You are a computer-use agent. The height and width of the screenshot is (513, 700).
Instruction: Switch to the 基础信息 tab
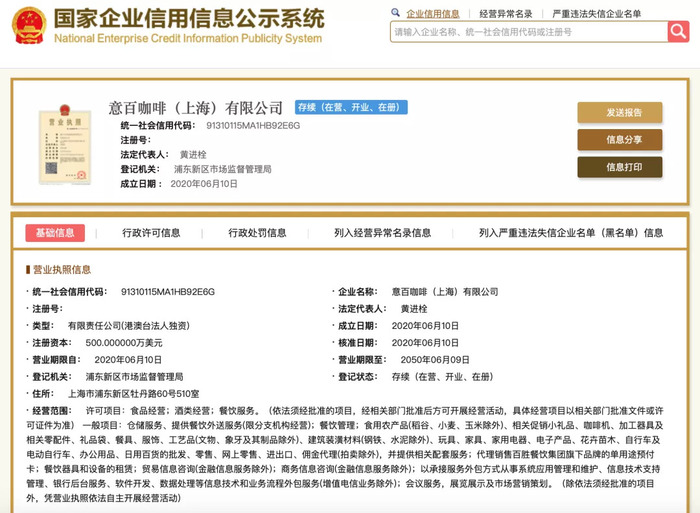pyautogui.click(x=55, y=233)
